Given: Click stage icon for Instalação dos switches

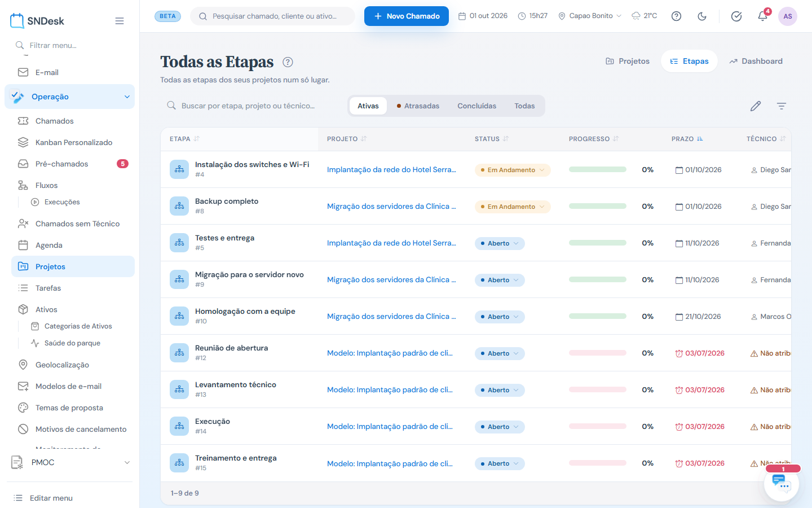Looking at the screenshot, I should pyautogui.click(x=179, y=169).
